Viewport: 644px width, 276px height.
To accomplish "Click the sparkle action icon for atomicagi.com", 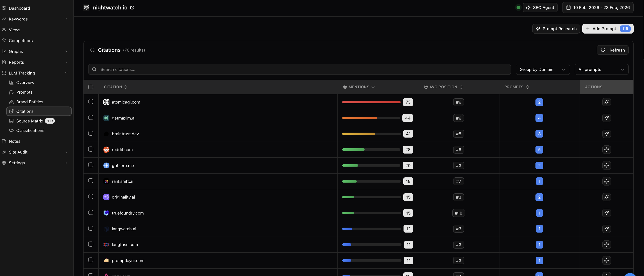I will click(x=606, y=102).
